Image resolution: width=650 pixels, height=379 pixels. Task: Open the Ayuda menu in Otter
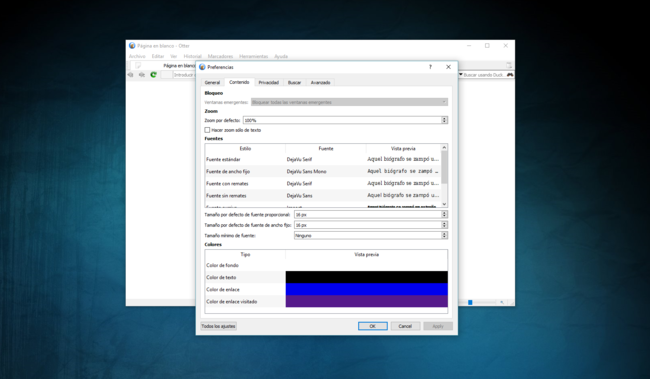tap(281, 56)
